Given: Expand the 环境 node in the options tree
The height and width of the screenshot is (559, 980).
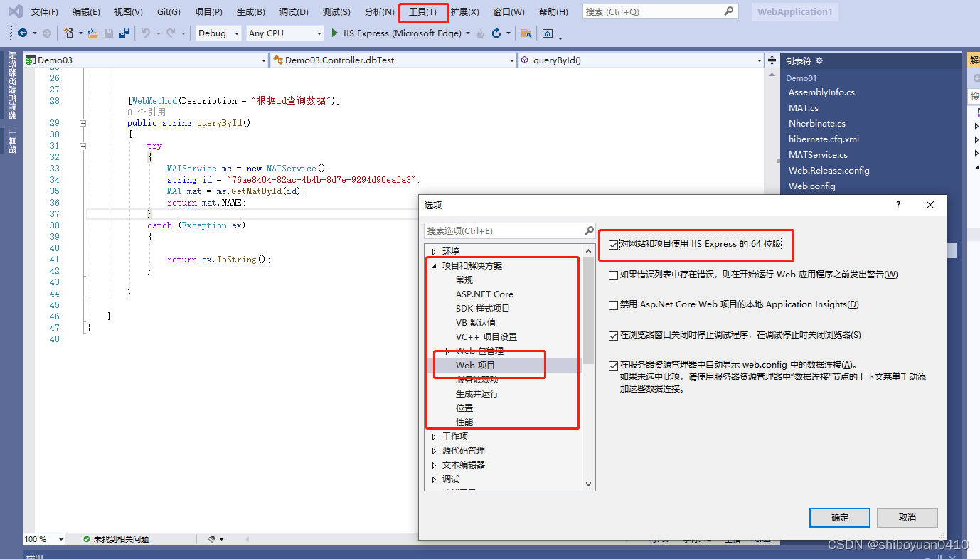Looking at the screenshot, I should click(435, 250).
